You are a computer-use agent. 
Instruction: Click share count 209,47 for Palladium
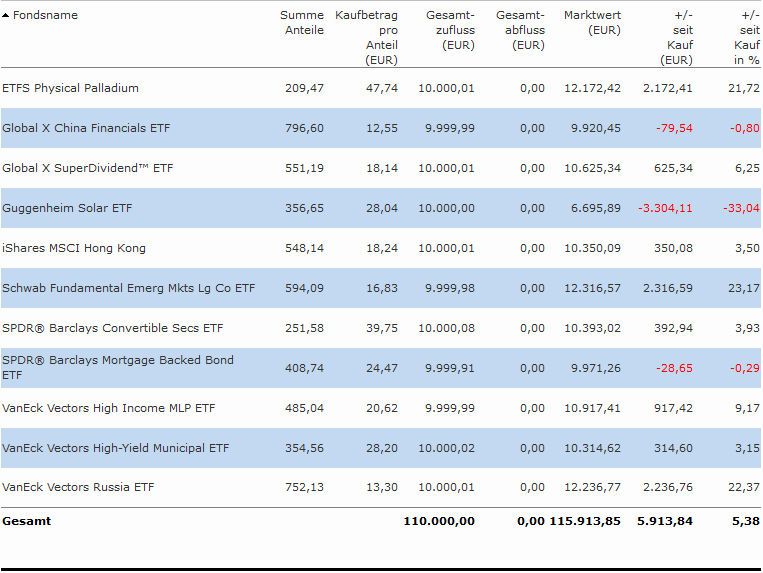(304, 88)
